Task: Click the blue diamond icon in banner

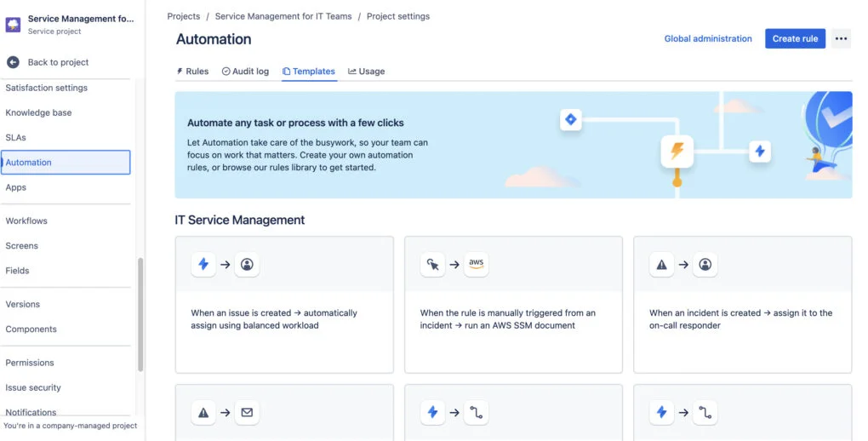Action: [x=571, y=119]
